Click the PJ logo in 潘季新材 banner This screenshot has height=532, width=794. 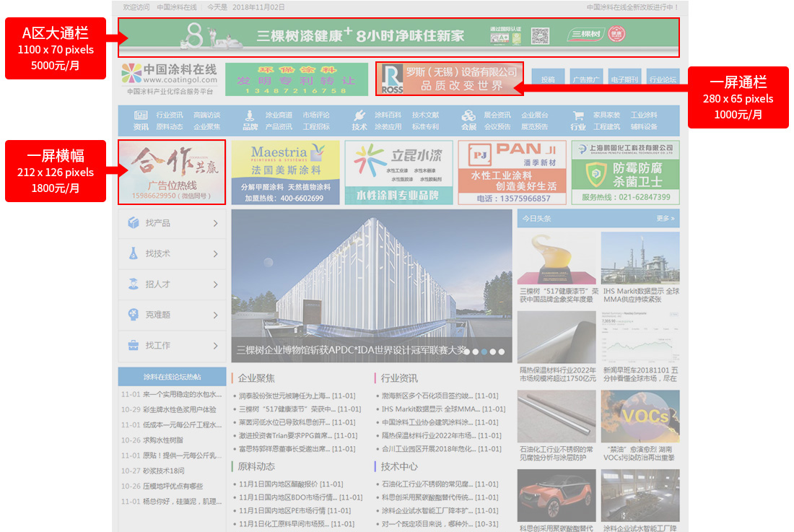479,154
